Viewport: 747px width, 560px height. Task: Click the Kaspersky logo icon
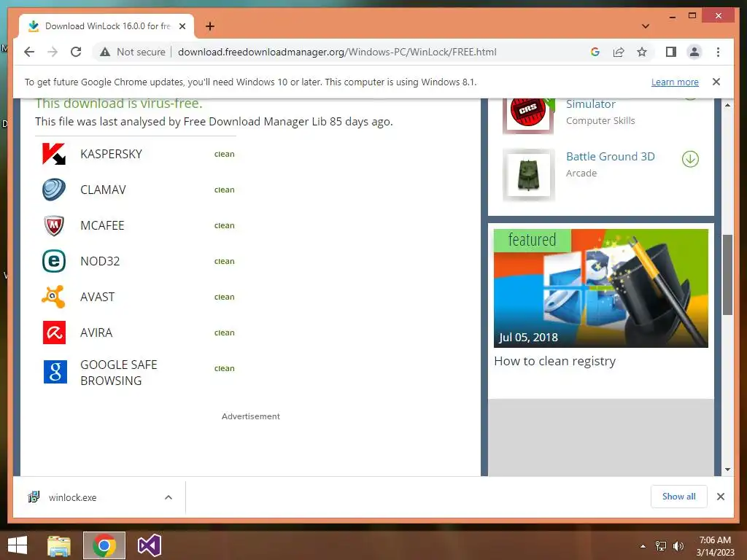54,154
